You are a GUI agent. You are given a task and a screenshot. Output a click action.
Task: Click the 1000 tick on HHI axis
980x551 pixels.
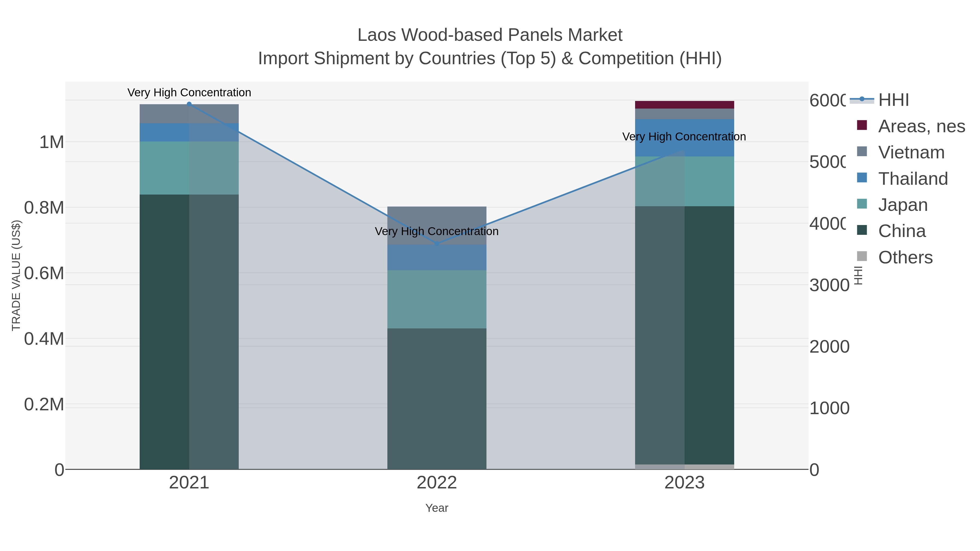pyautogui.click(x=829, y=408)
